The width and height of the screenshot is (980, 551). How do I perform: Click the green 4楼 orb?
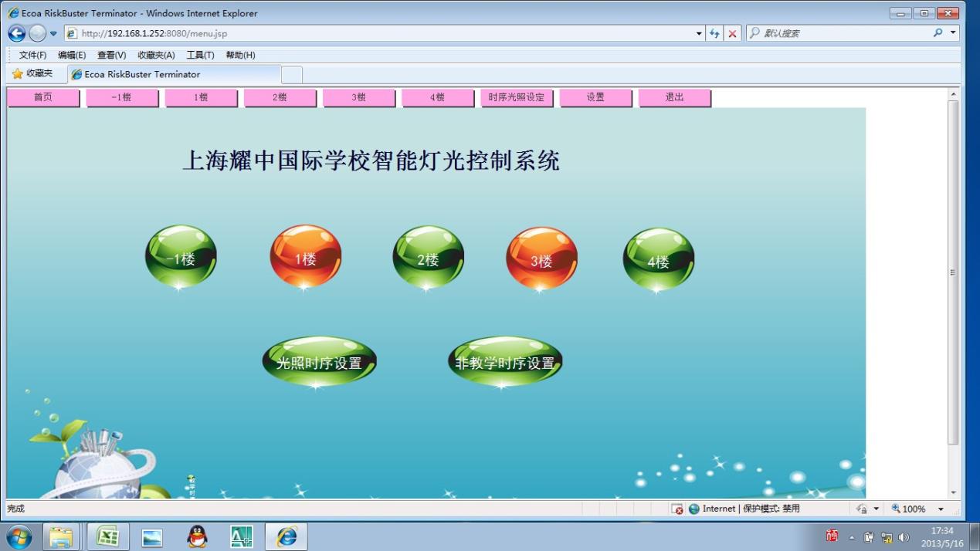point(658,260)
